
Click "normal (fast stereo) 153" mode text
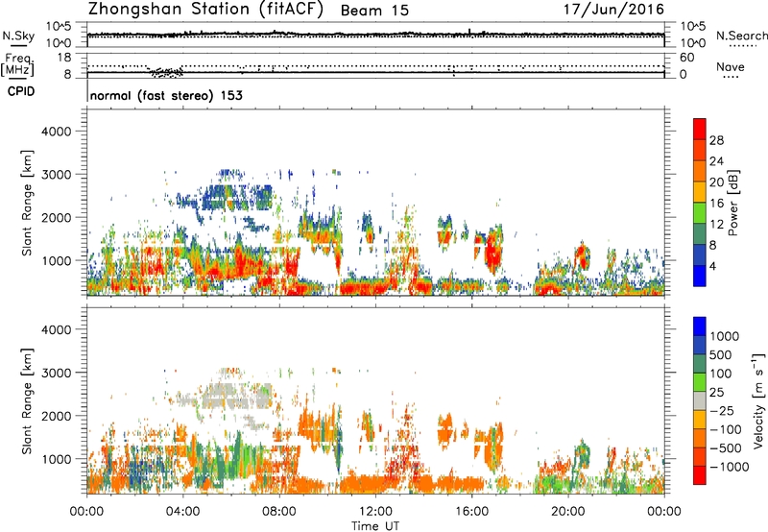[166, 95]
